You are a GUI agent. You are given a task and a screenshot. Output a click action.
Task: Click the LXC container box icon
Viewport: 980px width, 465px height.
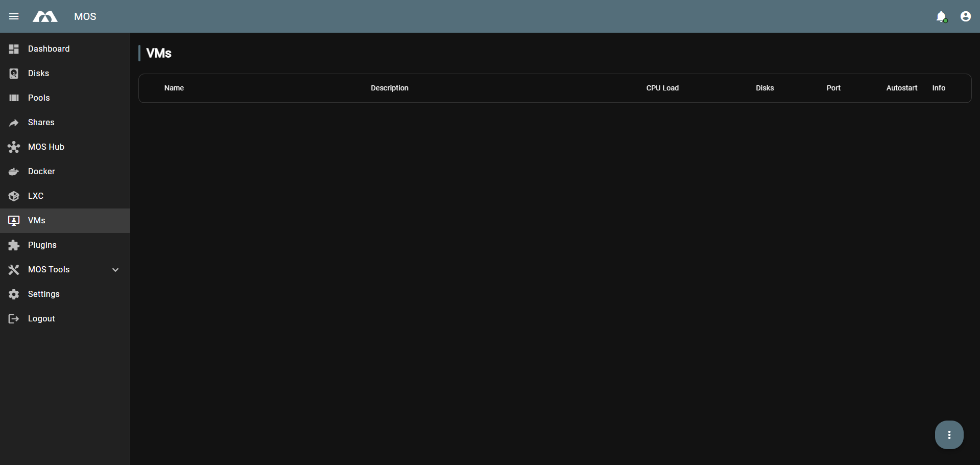(x=13, y=196)
